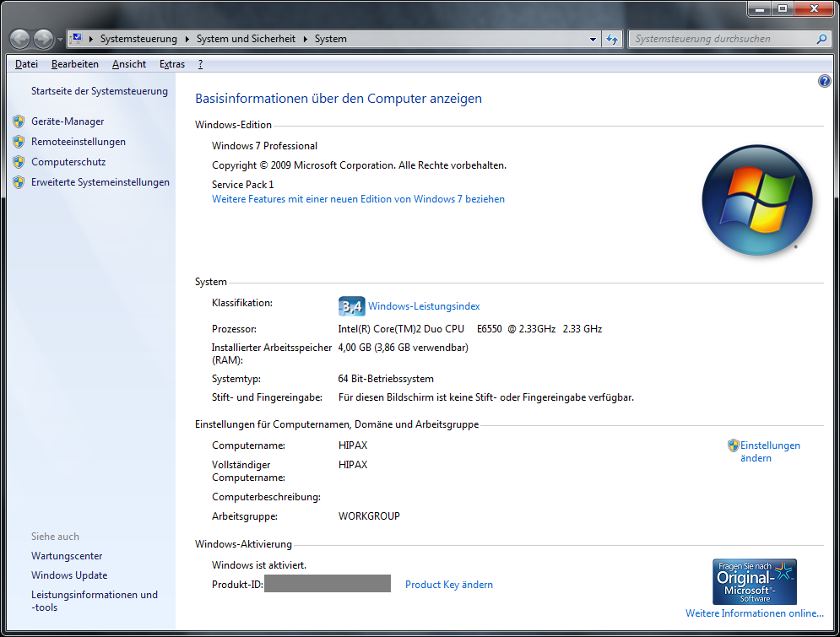Image resolution: width=840 pixels, height=637 pixels.
Task: Click the 'Service Pack 1' text
Action: (x=242, y=185)
